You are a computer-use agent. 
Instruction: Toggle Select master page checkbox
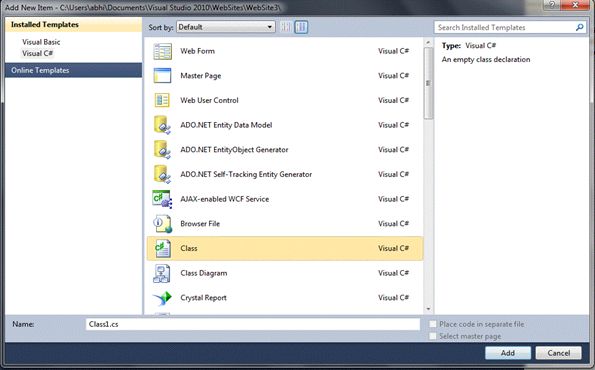433,336
